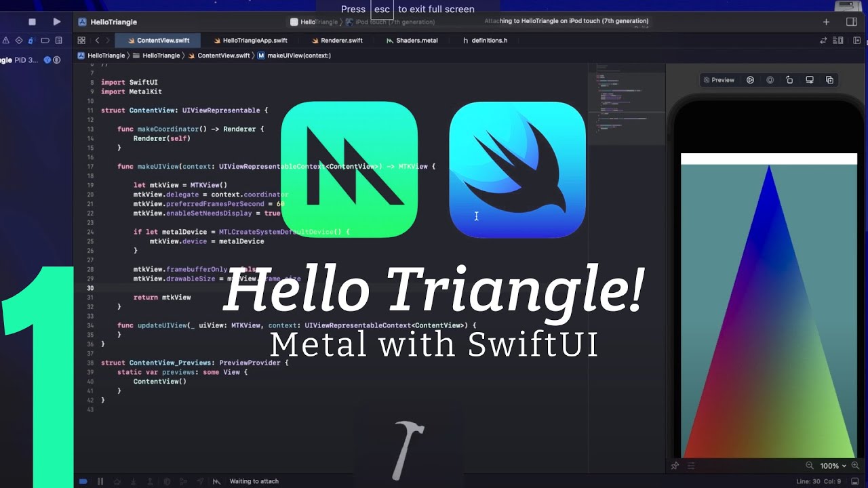The width and height of the screenshot is (868, 488).
Task: Zoom out the canvas preview
Action: coord(809,466)
